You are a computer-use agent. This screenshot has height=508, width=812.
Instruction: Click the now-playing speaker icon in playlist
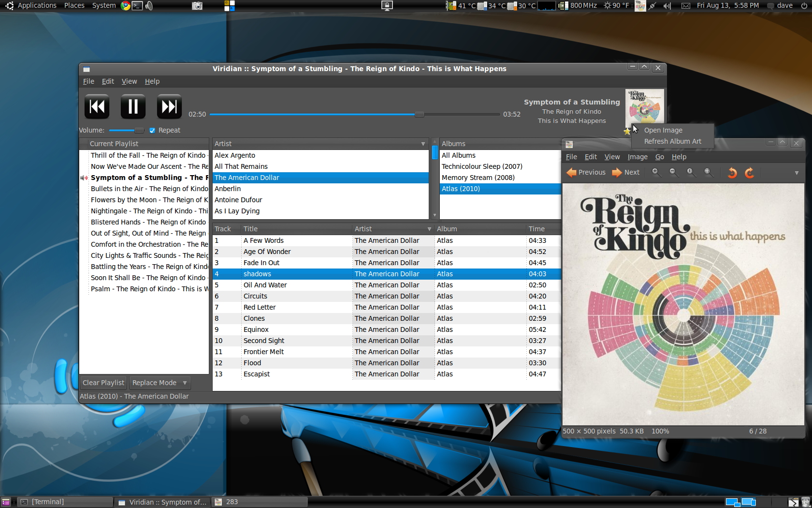coord(84,178)
